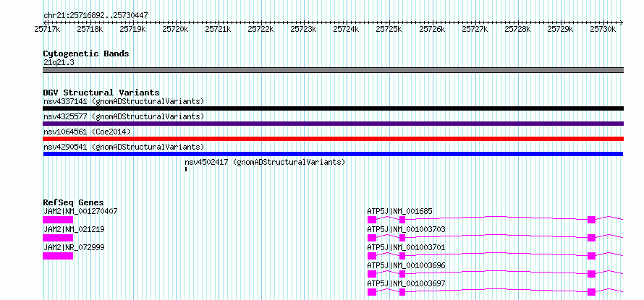Open the Cytogenetic Bands track title
Screen dimensions: 644x300
point(86,53)
